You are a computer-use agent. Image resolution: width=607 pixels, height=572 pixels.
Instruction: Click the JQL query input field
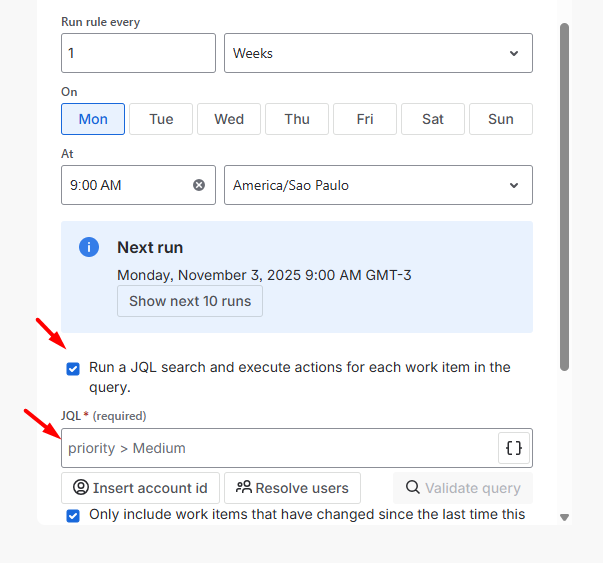click(x=278, y=448)
